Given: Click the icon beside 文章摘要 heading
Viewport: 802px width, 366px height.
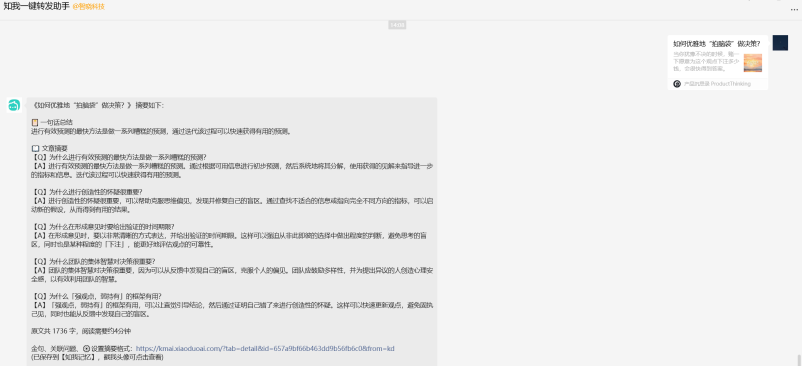Looking at the screenshot, I should pos(35,148).
